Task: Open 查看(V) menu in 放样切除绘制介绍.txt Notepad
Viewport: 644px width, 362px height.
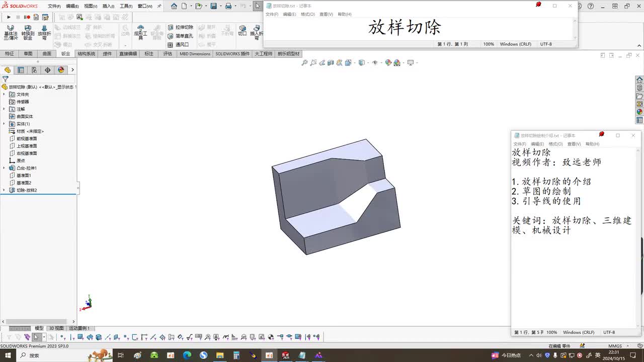Action: click(574, 144)
